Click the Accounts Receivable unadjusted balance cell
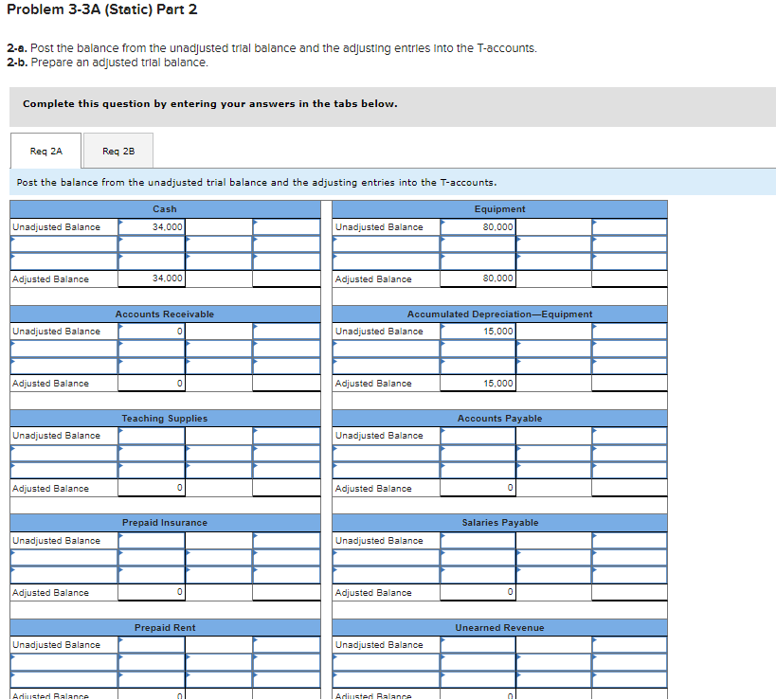 click(x=152, y=331)
